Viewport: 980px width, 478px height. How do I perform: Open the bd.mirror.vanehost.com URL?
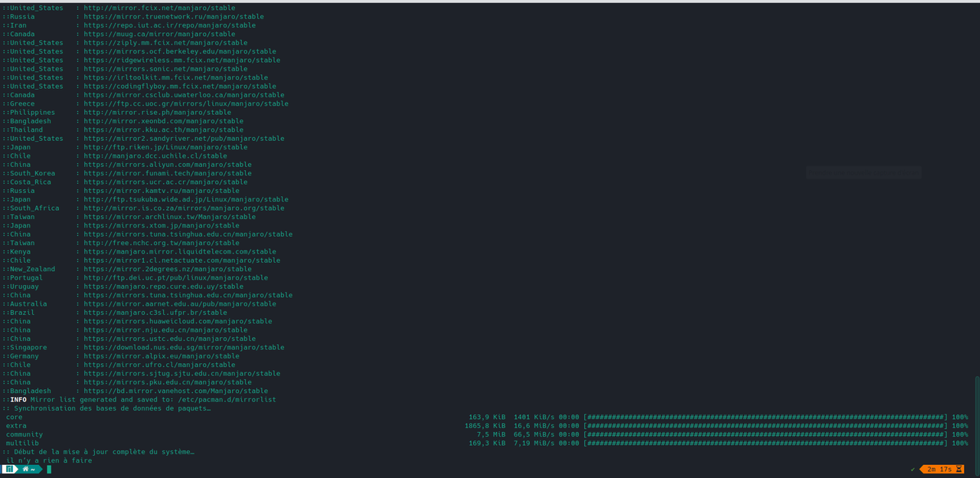pyautogui.click(x=176, y=391)
